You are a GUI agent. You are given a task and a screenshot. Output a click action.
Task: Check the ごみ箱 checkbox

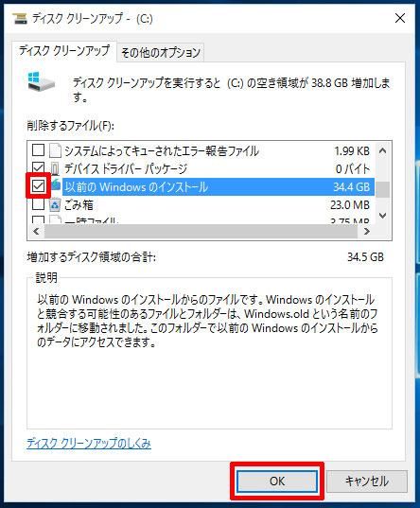[38, 204]
